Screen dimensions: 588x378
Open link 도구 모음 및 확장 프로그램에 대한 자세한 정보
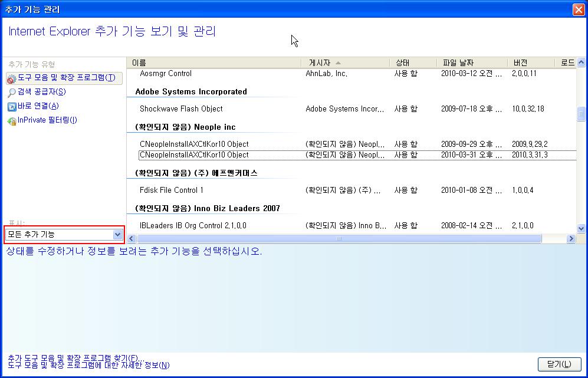tap(88, 366)
